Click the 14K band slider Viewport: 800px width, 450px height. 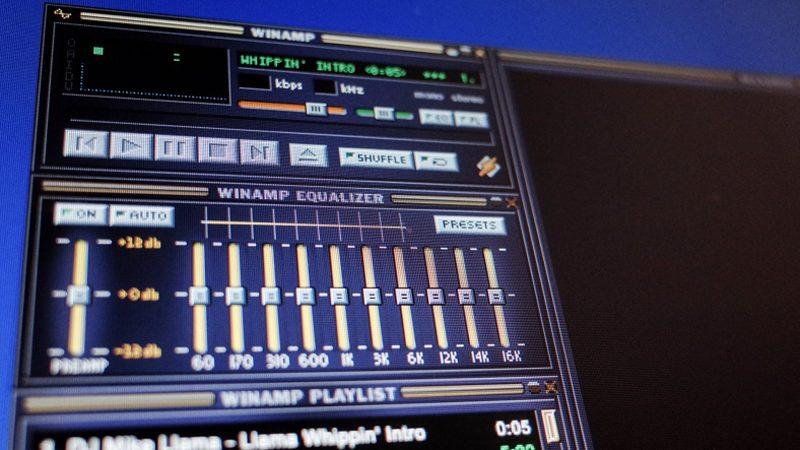click(x=466, y=296)
